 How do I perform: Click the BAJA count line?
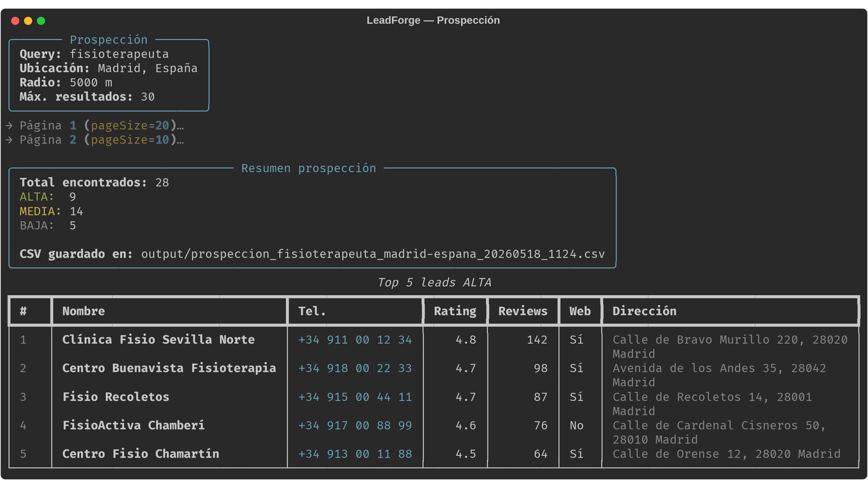click(x=48, y=225)
